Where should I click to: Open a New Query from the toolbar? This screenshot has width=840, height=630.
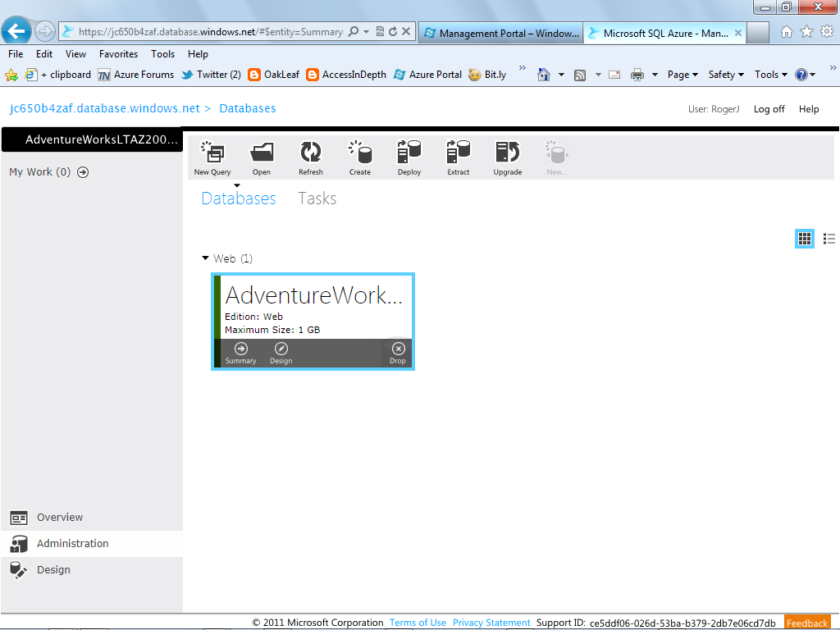tap(212, 157)
